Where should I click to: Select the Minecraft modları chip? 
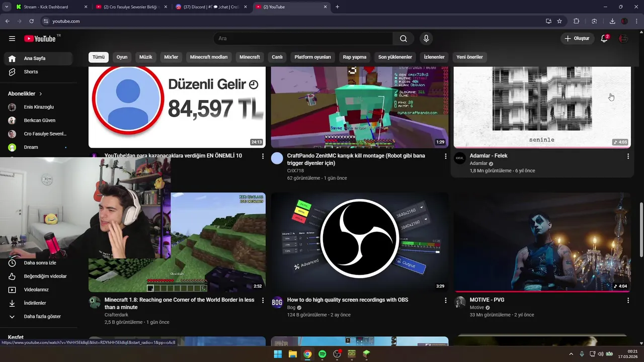(209, 57)
